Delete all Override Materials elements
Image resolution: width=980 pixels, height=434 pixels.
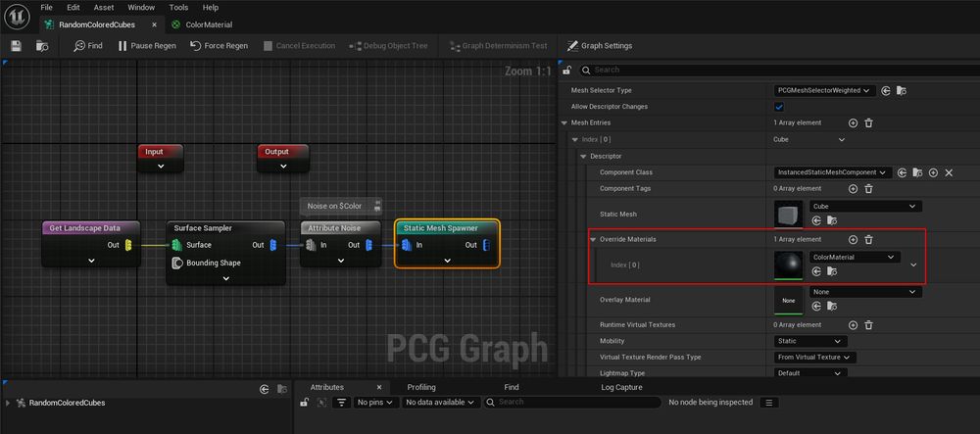pyautogui.click(x=868, y=239)
